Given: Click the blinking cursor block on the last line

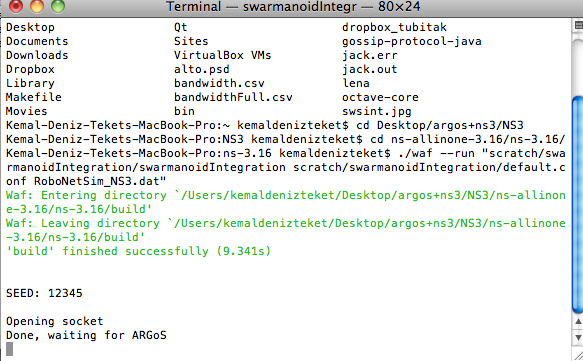Looking at the screenshot, I should (x=10, y=349).
